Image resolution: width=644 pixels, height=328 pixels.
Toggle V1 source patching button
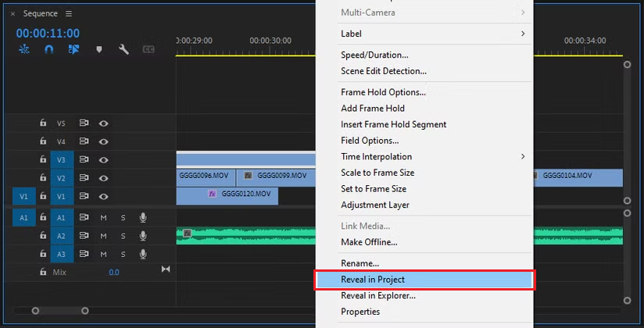(x=23, y=196)
